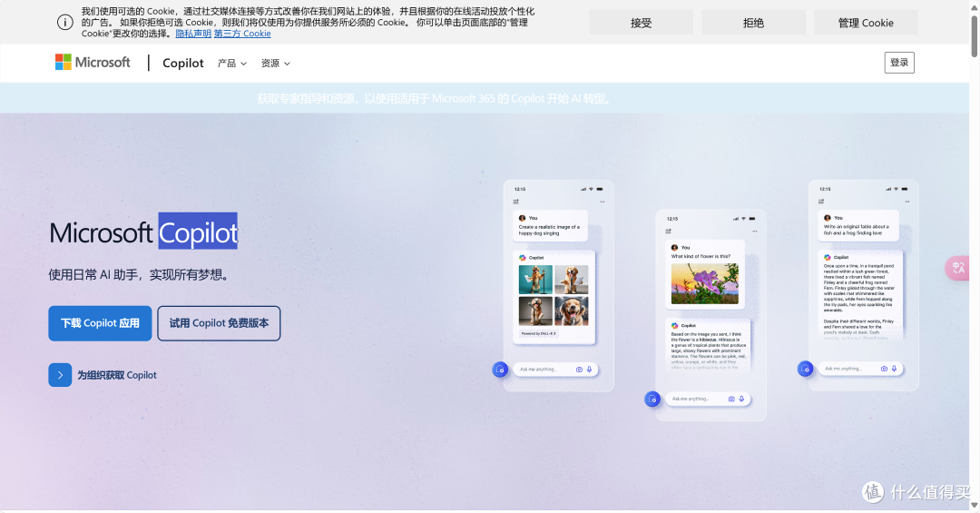Open 管理 Cookie settings

coord(866,23)
